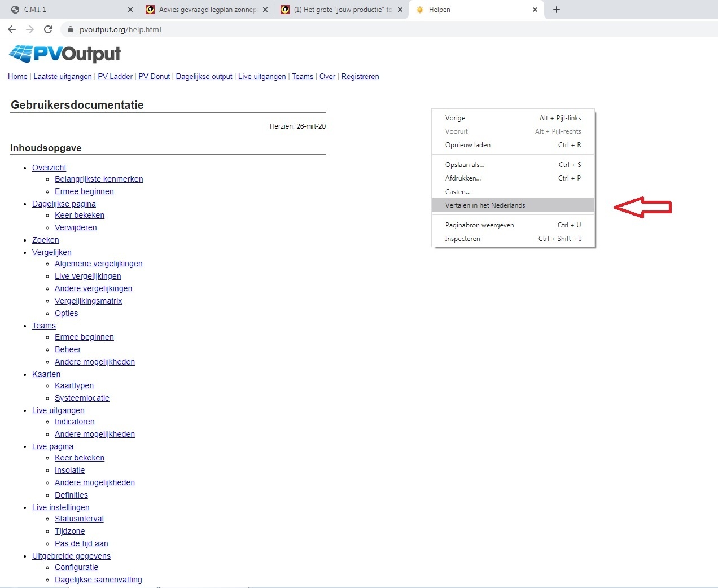The width and height of the screenshot is (718, 588).
Task: Click the PVOutput logo
Action: click(65, 54)
